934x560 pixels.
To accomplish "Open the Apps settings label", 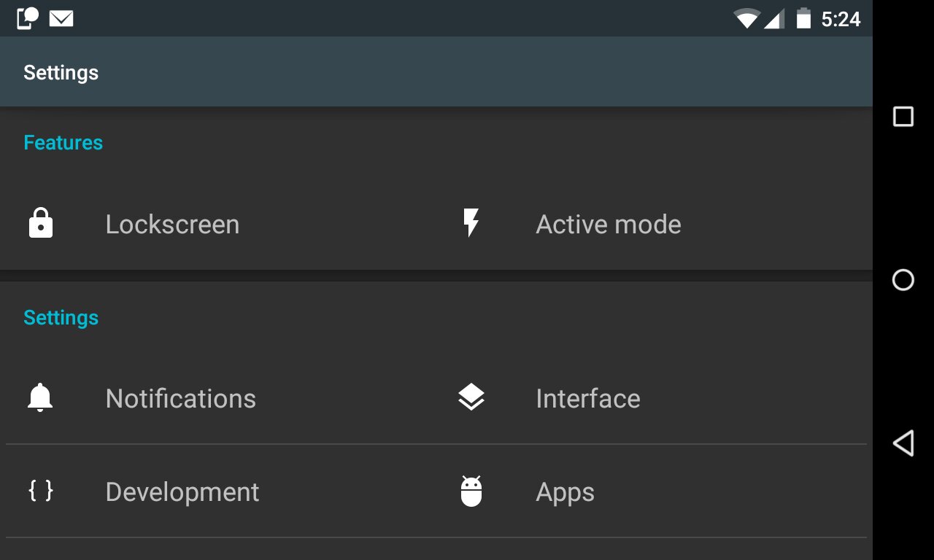I will [x=566, y=492].
